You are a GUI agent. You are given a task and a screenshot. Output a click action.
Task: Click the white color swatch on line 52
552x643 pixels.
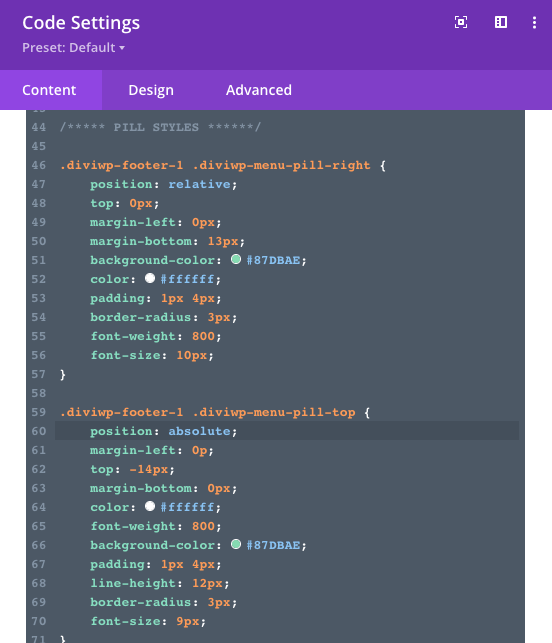click(150, 278)
